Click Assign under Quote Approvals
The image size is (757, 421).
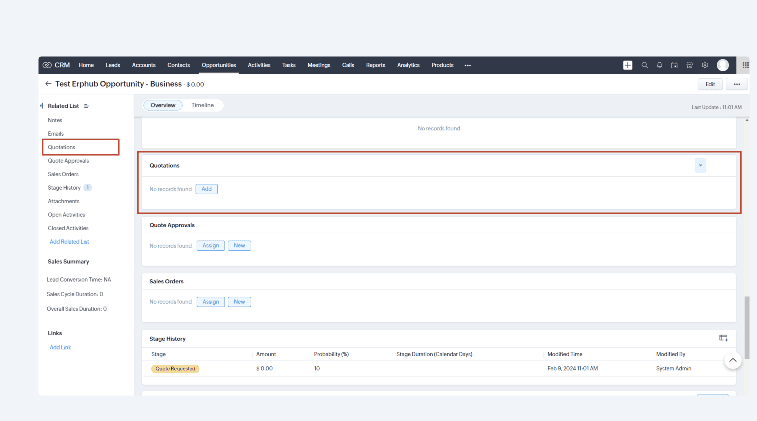coord(210,245)
